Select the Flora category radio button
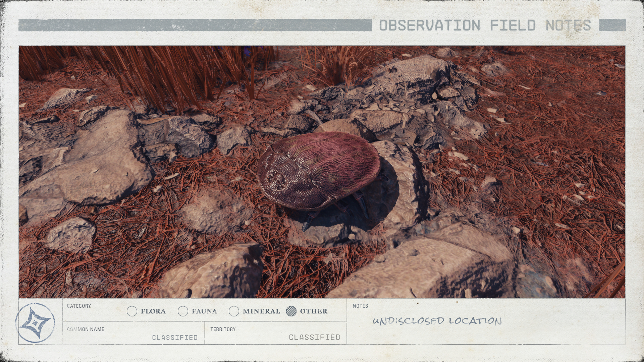 [x=132, y=311]
